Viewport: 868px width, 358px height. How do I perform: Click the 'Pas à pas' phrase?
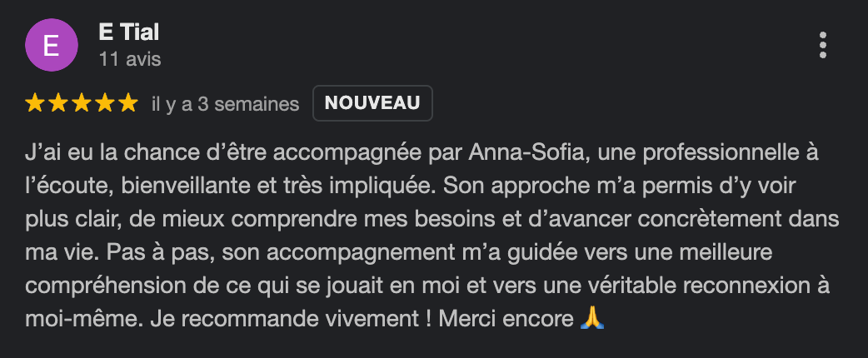[172, 253]
